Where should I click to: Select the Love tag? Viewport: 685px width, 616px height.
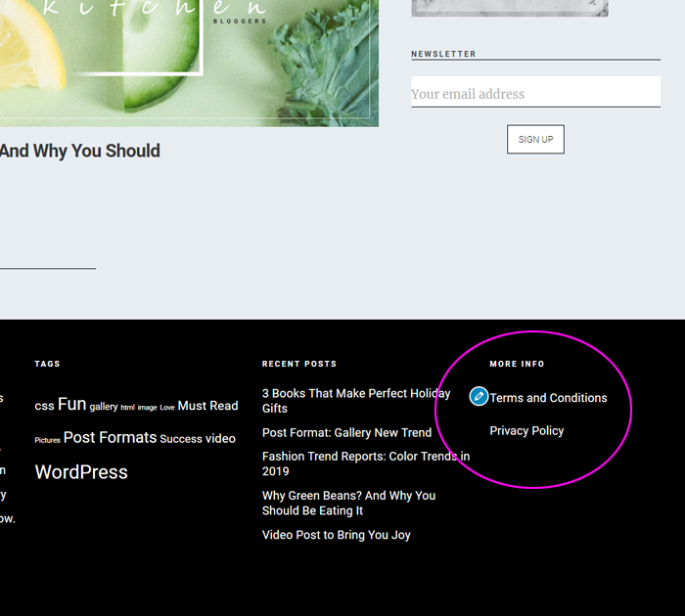click(x=167, y=408)
